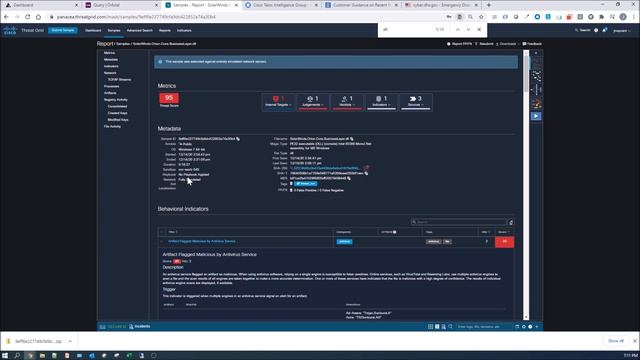Expand the Indicators metric dropdown
This screenshot has width=640, height=360.
point(381,102)
